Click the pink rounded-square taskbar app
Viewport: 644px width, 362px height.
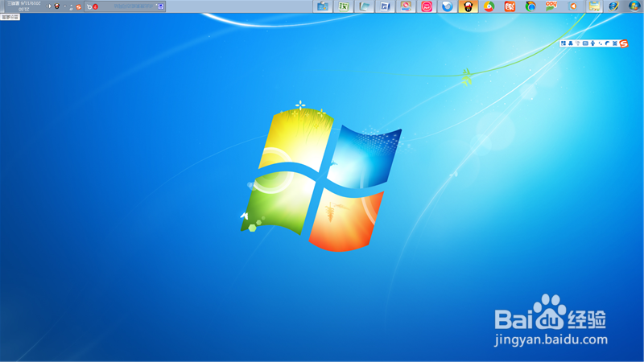coord(427,6)
